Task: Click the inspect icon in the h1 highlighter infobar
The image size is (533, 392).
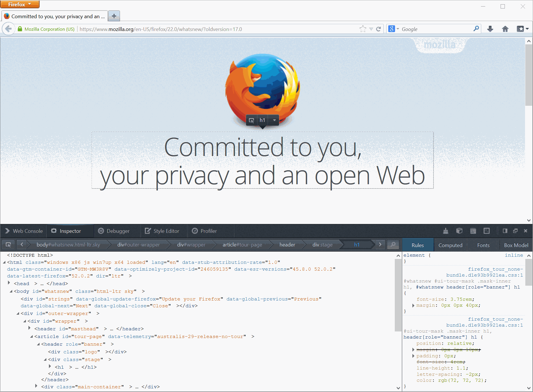Action: point(251,120)
